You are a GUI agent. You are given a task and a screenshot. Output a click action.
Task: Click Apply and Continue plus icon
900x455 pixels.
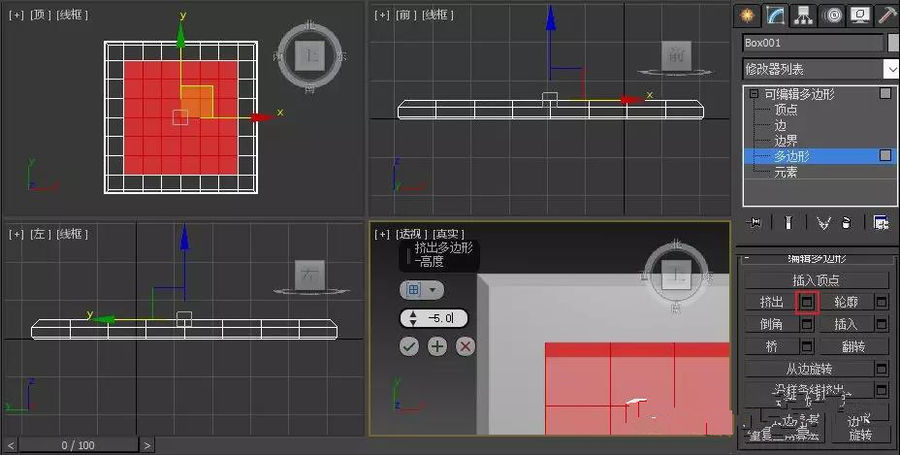click(x=437, y=347)
